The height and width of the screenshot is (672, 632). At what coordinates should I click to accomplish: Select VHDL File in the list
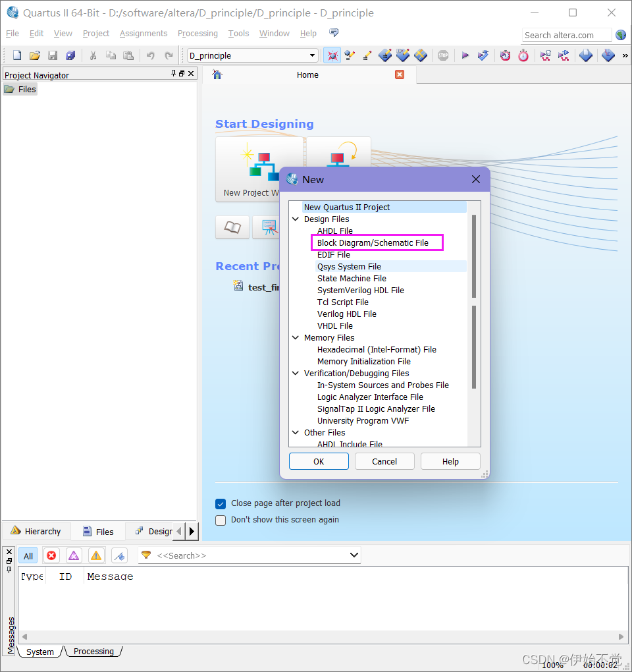(x=335, y=326)
